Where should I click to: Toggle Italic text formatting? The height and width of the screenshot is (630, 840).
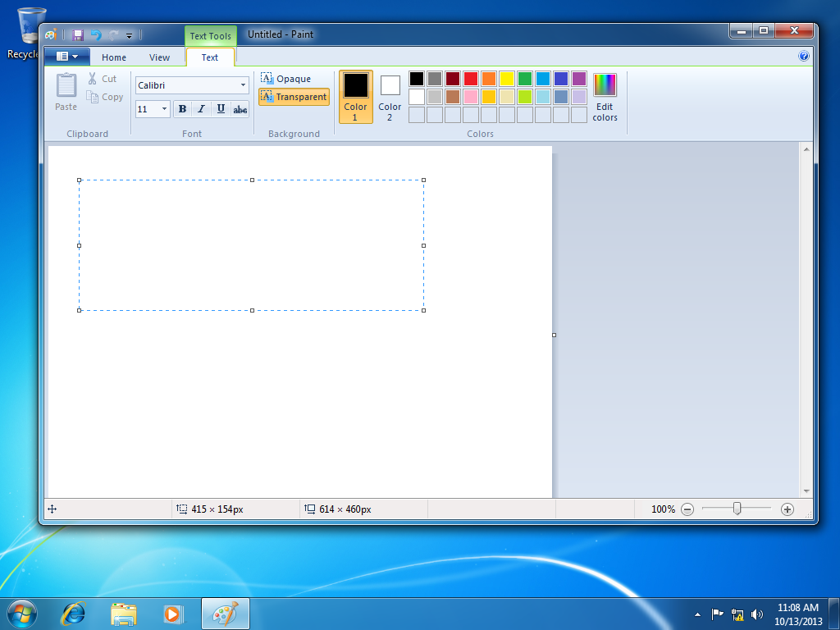pos(202,109)
